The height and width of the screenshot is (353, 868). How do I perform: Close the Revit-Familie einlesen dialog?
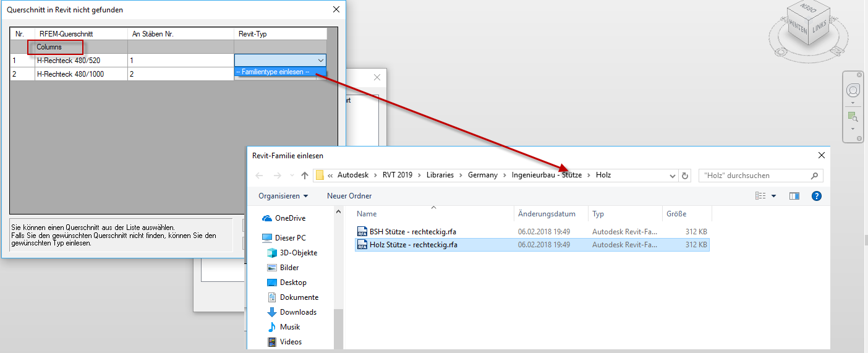pyautogui.click(x=822, y=156)
